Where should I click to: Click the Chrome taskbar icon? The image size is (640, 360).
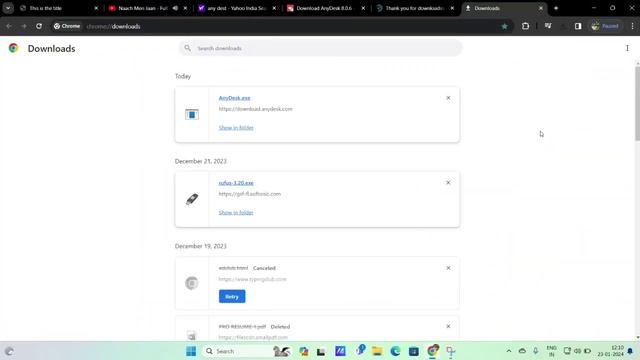(x=433, y=351)
